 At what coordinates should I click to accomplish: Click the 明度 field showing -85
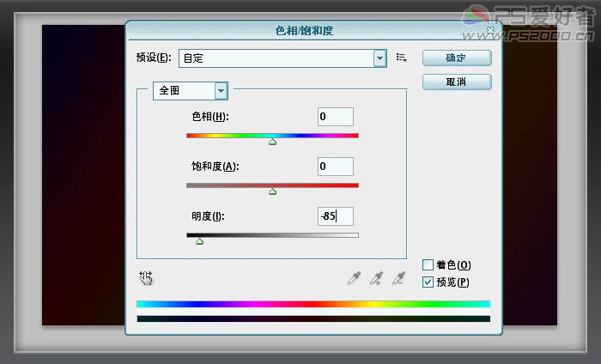(335, 216)
